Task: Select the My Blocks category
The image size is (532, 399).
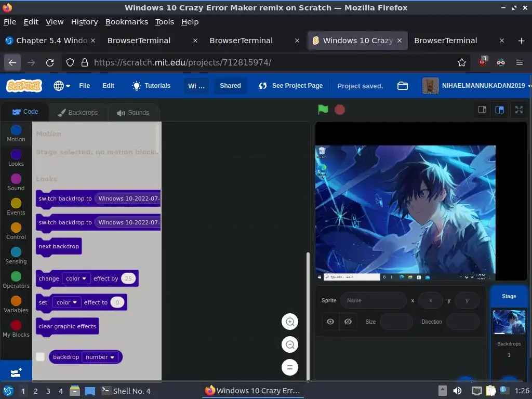Action: click(x=16, y=329)
